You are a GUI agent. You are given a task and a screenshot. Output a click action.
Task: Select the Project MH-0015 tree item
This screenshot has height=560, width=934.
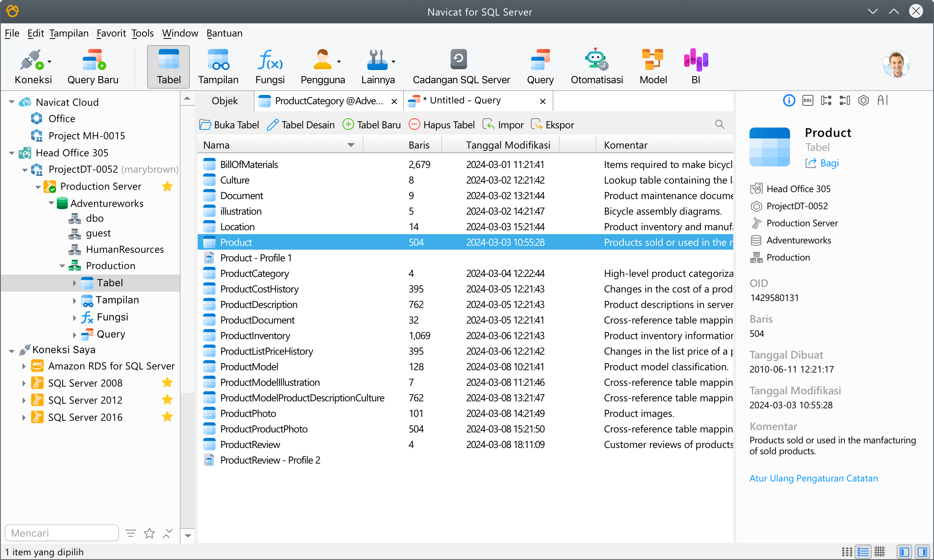click(x=86, y=136)
